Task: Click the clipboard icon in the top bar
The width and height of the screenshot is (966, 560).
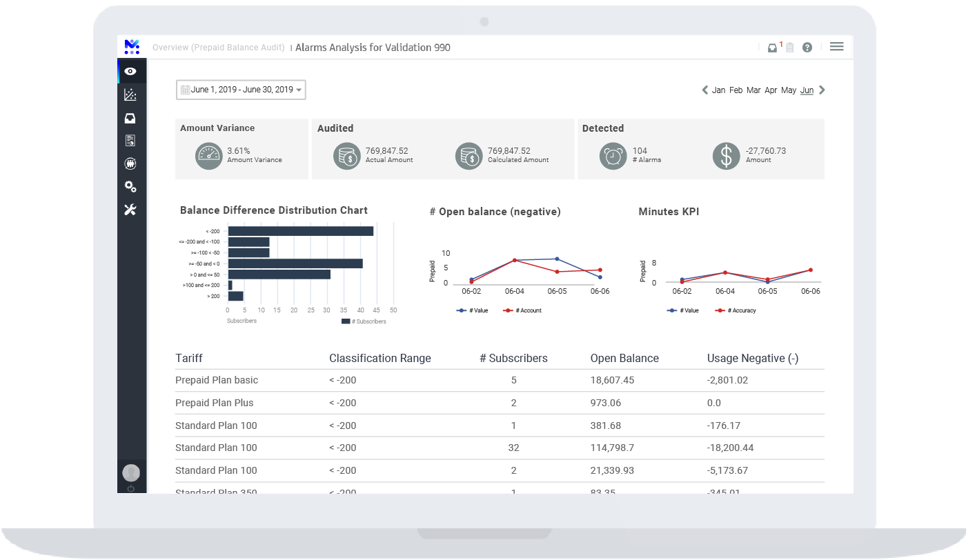Action: coord(789,47)
